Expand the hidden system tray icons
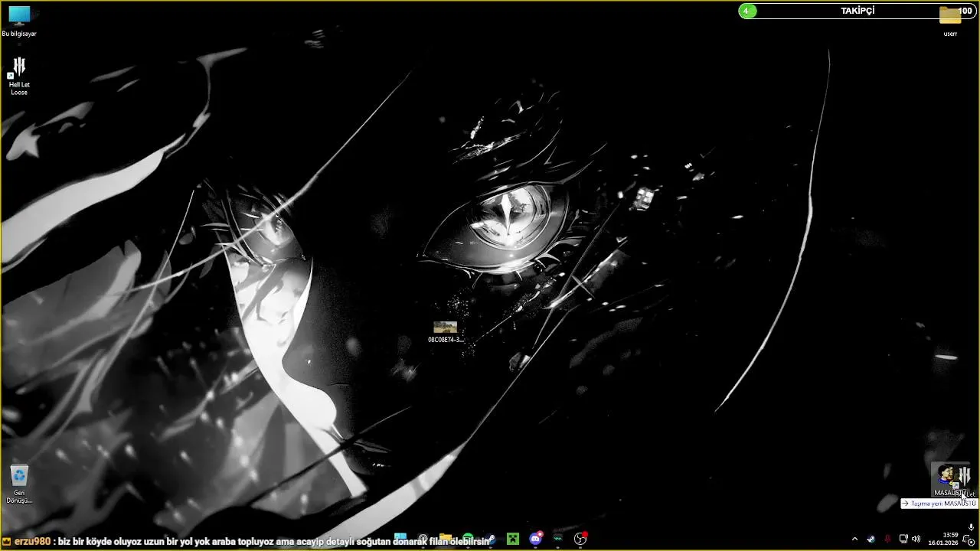980x551 pixels. (x=854, y=539)
